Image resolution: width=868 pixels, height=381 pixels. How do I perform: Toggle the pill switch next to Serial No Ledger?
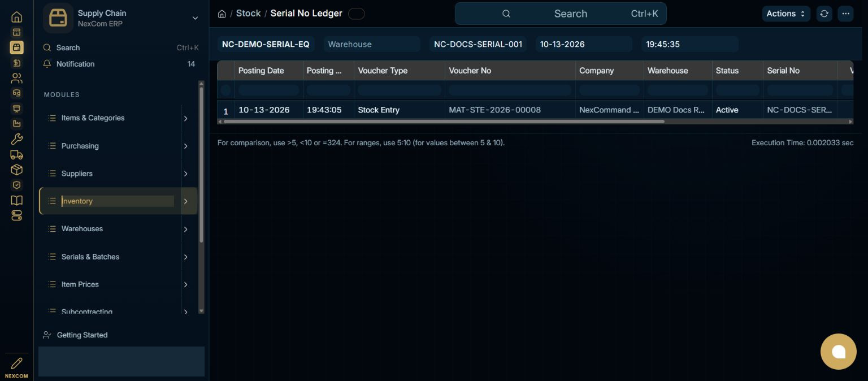357,14
